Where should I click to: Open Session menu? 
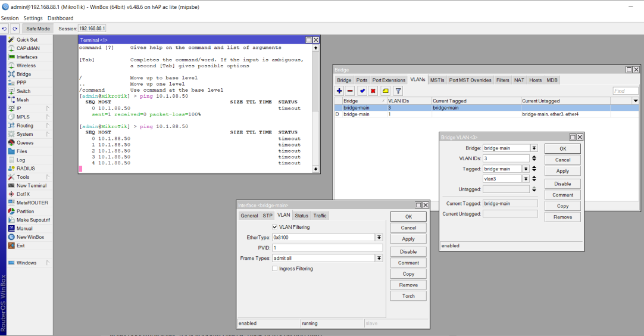click(x=10, y=18)
